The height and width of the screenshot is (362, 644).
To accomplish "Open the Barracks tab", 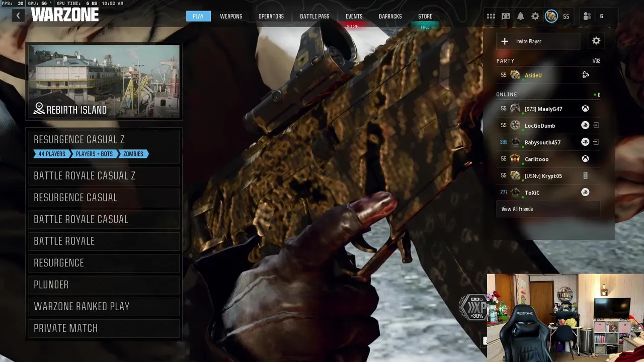I will 390,16.
